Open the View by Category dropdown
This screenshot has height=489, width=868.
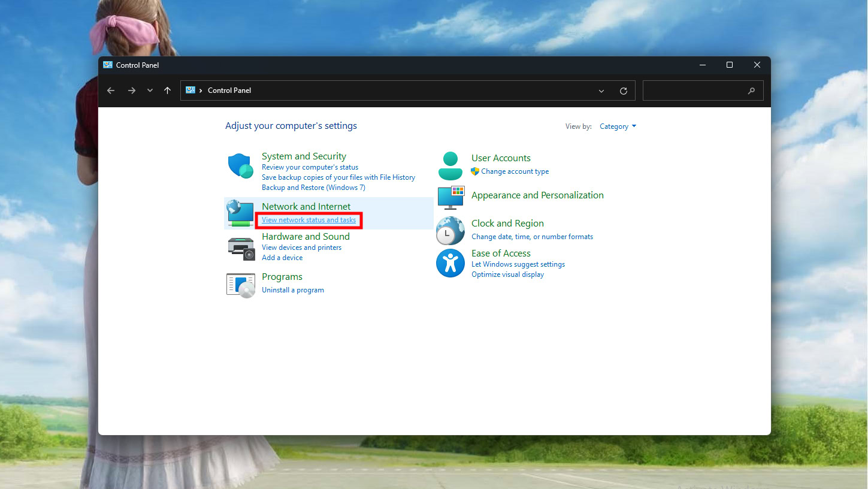tap(618, 126)
